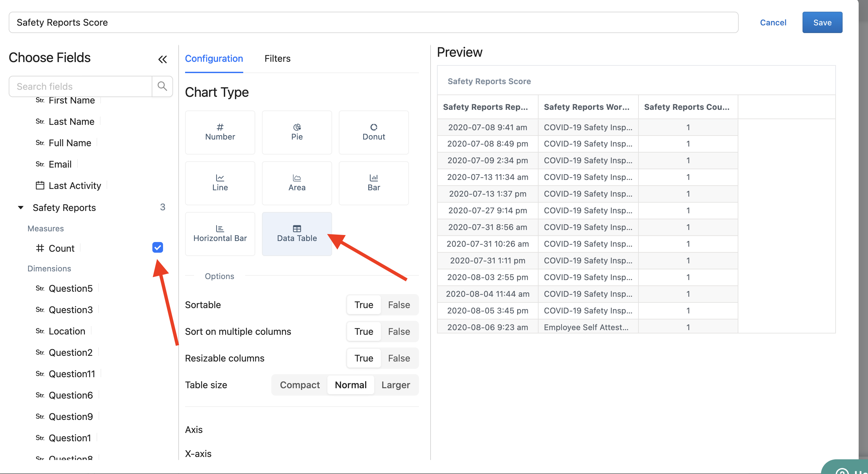
Task: Choose Larger table size
Action: coord(396,385)
